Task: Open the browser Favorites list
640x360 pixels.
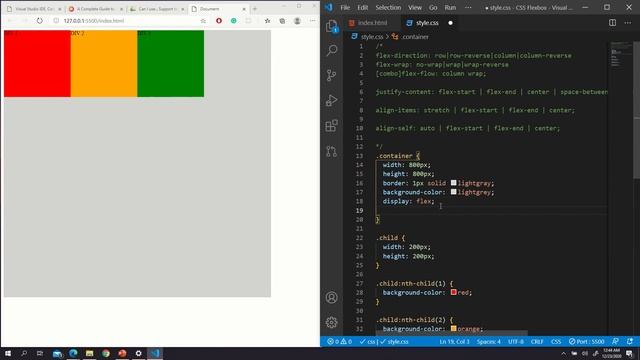Action: tap(267, 21)
